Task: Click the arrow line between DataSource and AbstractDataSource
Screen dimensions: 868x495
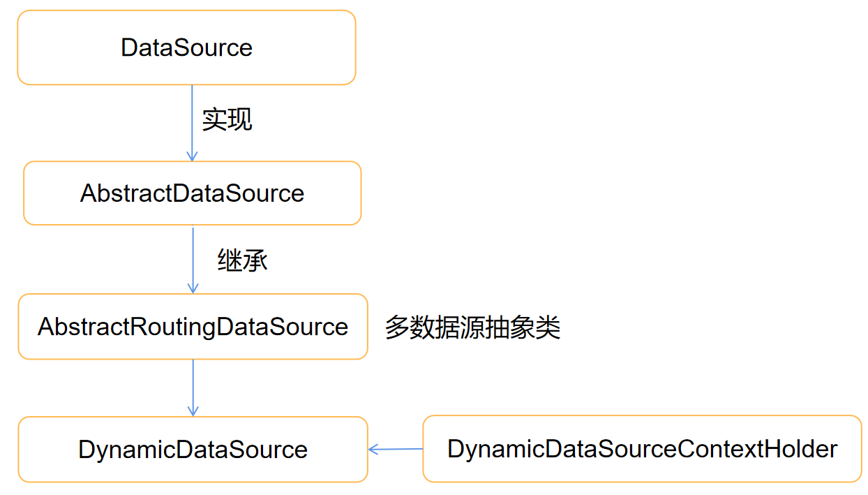Action: click(193, 119)
